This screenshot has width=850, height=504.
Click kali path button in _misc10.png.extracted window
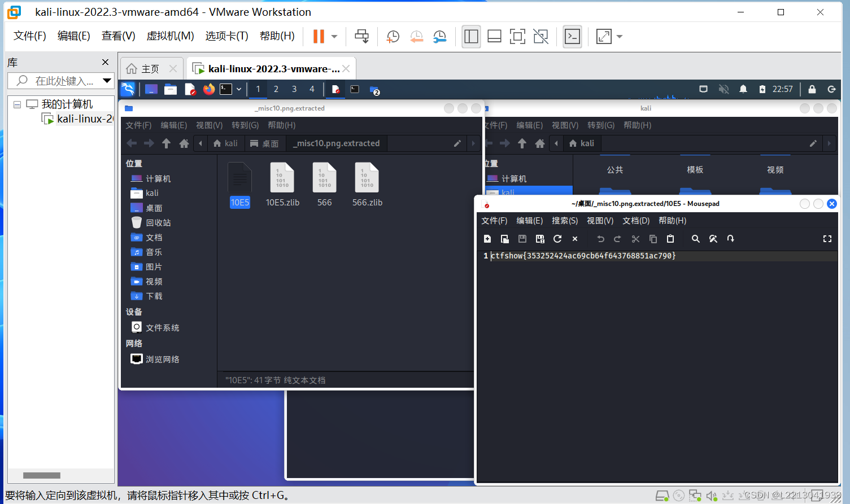(x=226, y=143)
